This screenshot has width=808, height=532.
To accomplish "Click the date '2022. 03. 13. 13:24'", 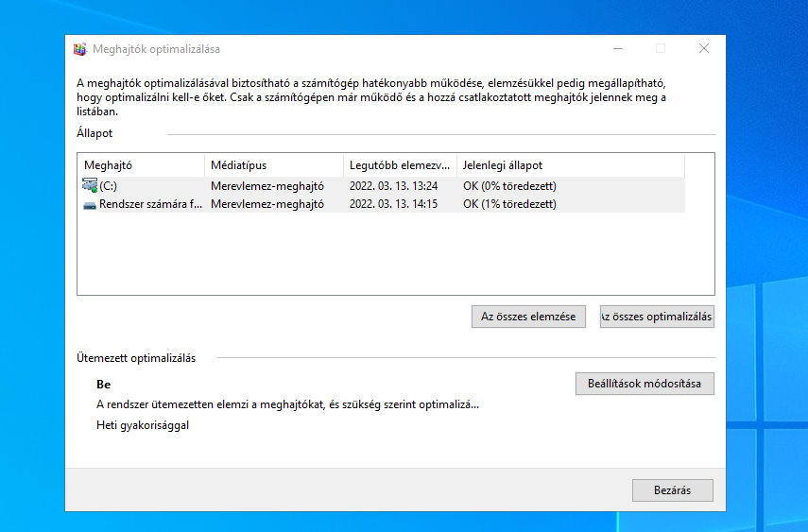I will [394, 186].
